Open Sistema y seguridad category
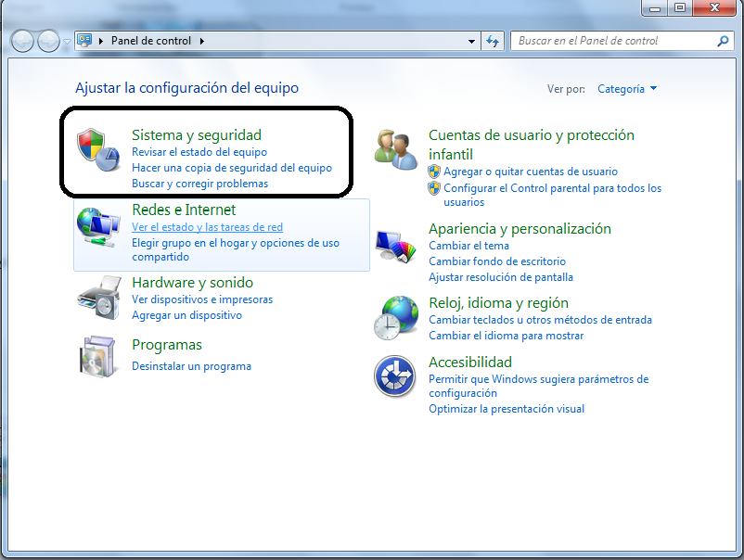The width and height of the screenshot is (744, 560). tap(197, 135)
